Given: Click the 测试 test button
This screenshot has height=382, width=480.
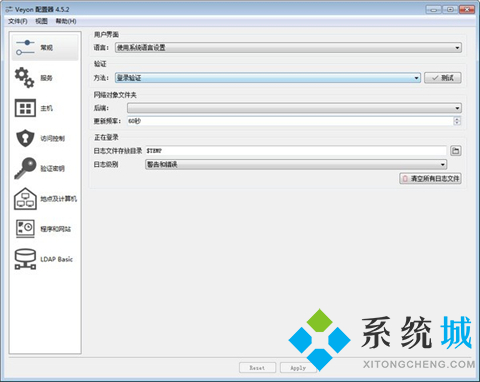Looking at the screenshot, I should click(x=443, y=78).
